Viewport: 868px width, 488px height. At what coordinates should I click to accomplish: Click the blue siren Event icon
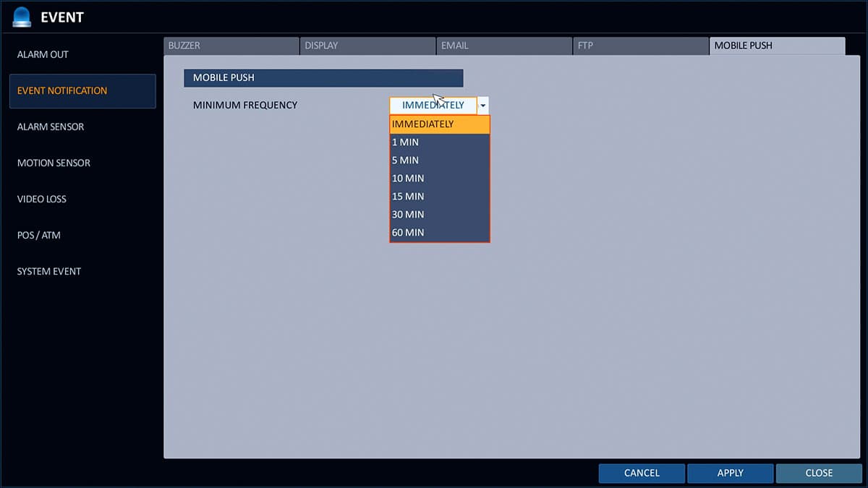point(22,17)
